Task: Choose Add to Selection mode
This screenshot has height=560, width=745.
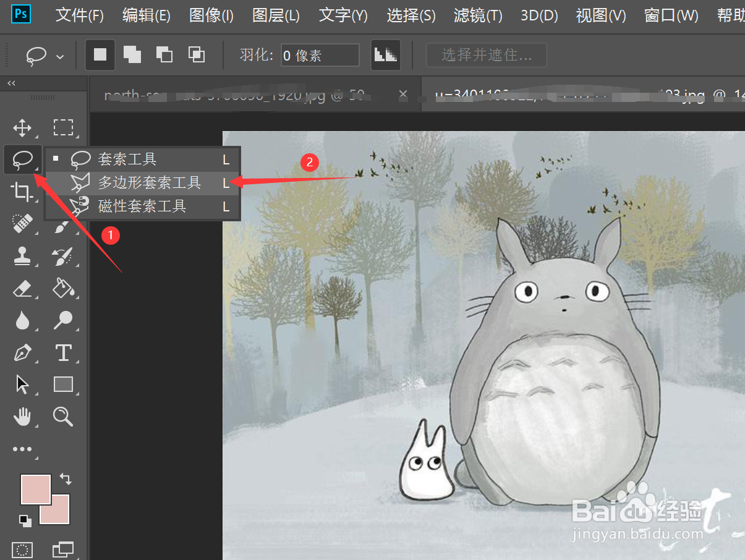Action: (132, 55)
